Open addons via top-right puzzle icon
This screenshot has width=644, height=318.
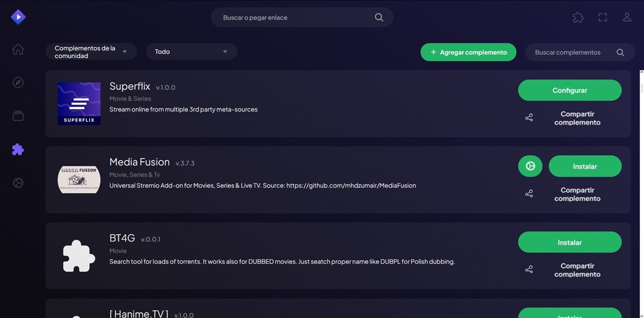point(578,17)
